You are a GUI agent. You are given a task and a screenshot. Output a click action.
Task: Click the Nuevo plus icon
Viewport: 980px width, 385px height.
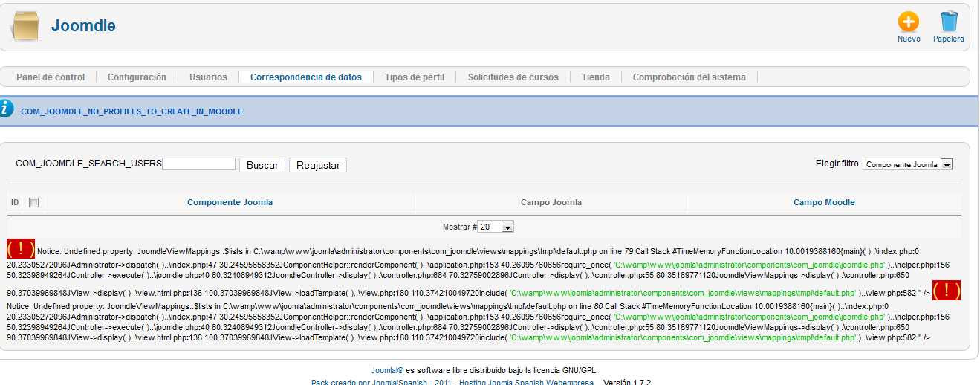(x=908, y=22)
